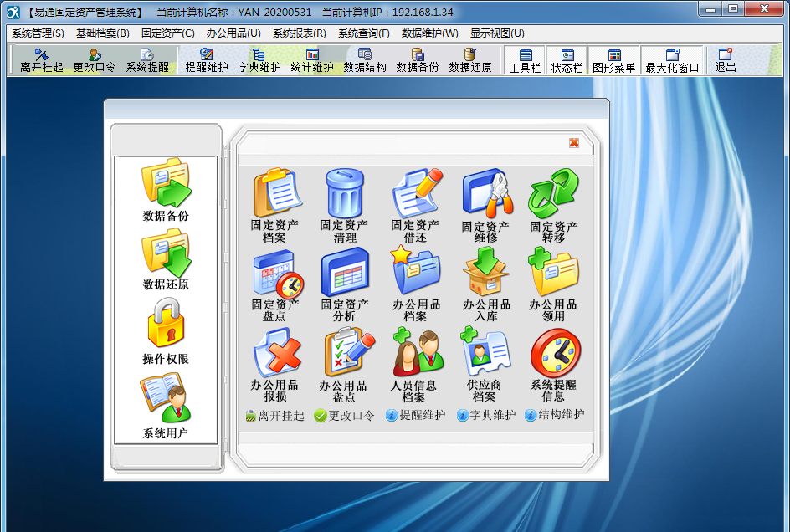The width and height of the screenshot is (790, 532).
Task: Click the 最大化窗口 toolbar button
Action: pos(672,60)
